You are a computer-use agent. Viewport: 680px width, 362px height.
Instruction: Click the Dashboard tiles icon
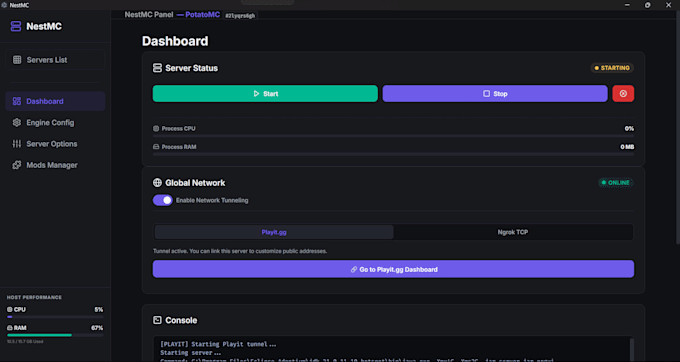tap(17, 101)
